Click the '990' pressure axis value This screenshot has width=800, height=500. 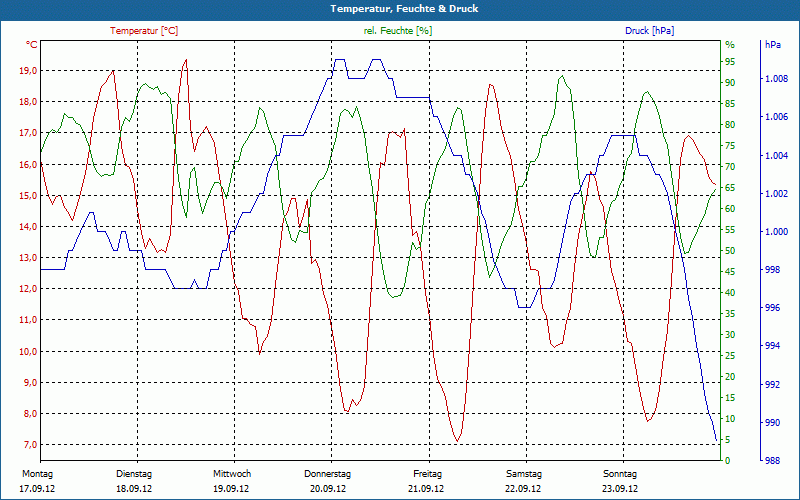pyautogui.click(x=773, y=423)
